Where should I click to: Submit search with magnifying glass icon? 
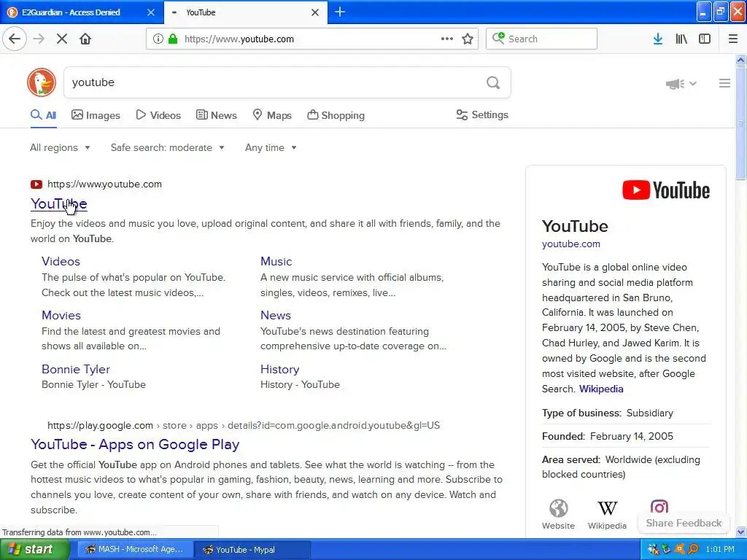pos(493,83)
